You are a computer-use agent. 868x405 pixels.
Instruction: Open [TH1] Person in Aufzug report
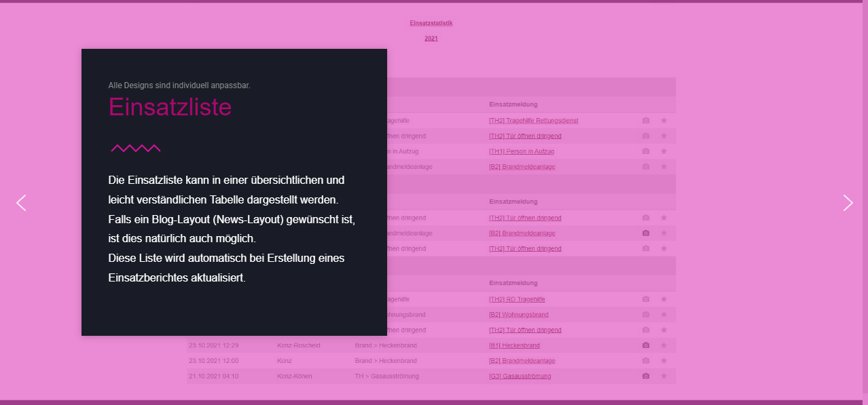click(521, 151)
